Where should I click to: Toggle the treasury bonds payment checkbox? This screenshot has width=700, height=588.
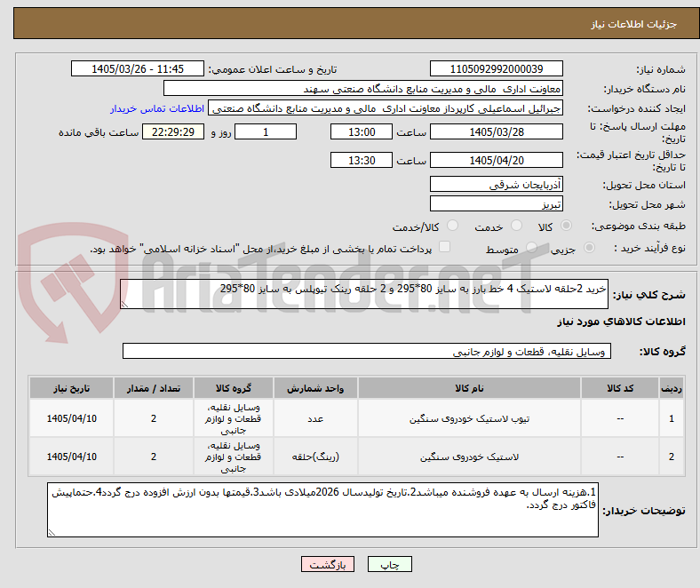tap(445, 247)
